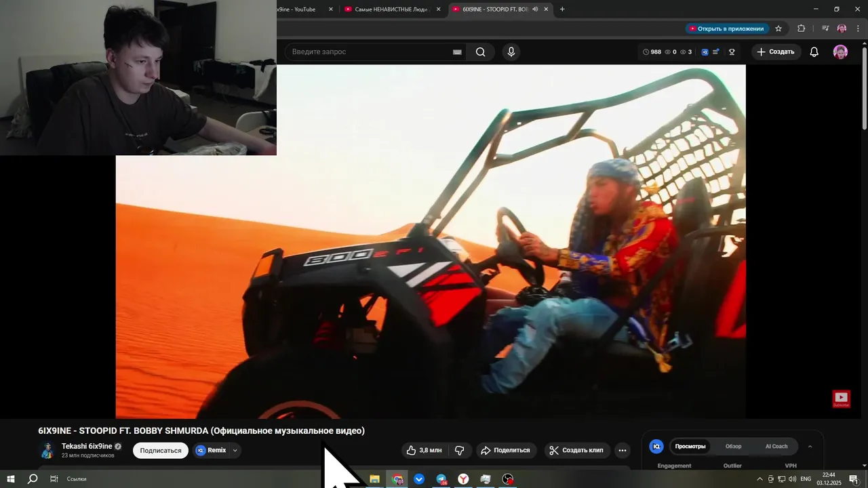Image resolution: width=868 pixels, height=488 pixels.
Task: Open Tekashi 6ix9ine channel avatar
Action: tap(47, 450)
